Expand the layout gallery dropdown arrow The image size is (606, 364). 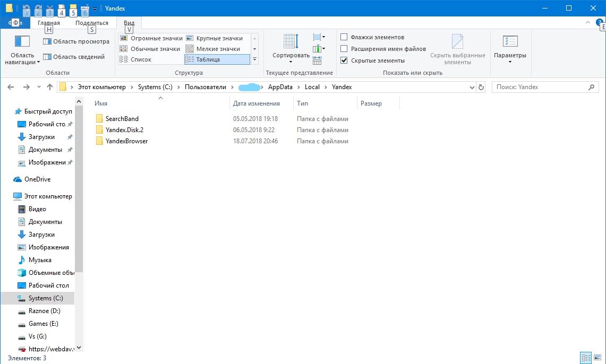254,59
